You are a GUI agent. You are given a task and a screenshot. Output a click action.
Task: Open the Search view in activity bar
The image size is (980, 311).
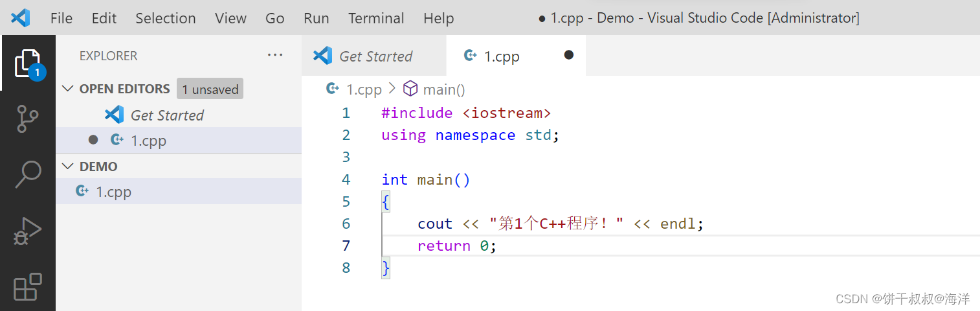28,174
